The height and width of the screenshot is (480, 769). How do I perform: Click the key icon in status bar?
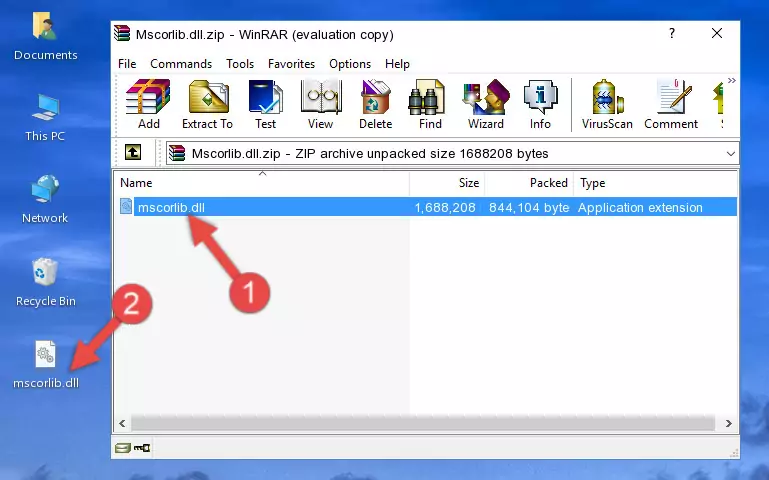(x=142, y=447)
